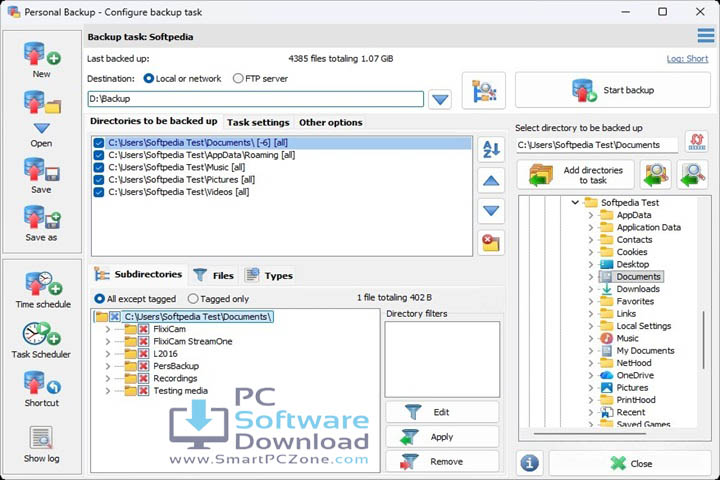This screenshot has height=480, width=720.
Task: Click the directory tree vertical scrollbar
Action: click(x=703, y=340)
